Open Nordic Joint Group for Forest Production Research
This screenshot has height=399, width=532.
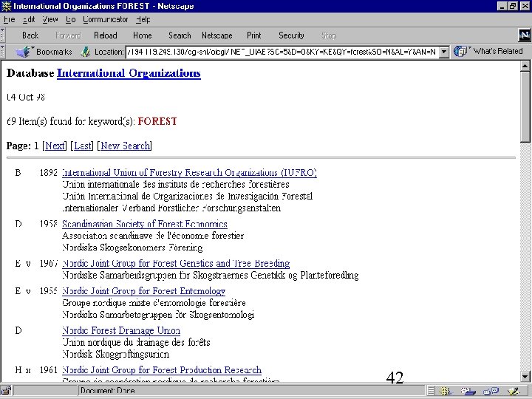tap(162, 370)
